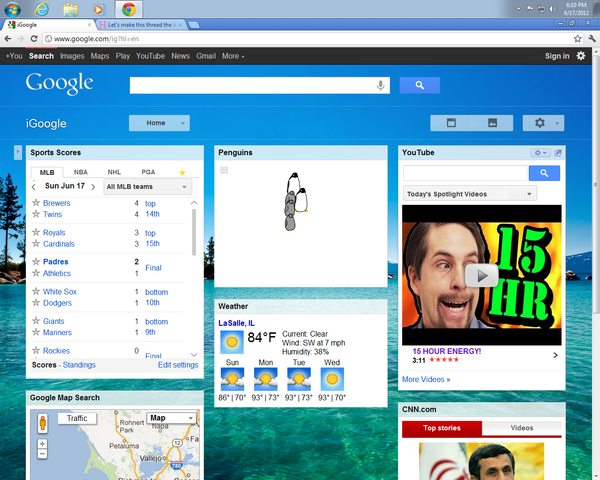Open the favorites star tab in Sports Scores

[x=182, y=172]
